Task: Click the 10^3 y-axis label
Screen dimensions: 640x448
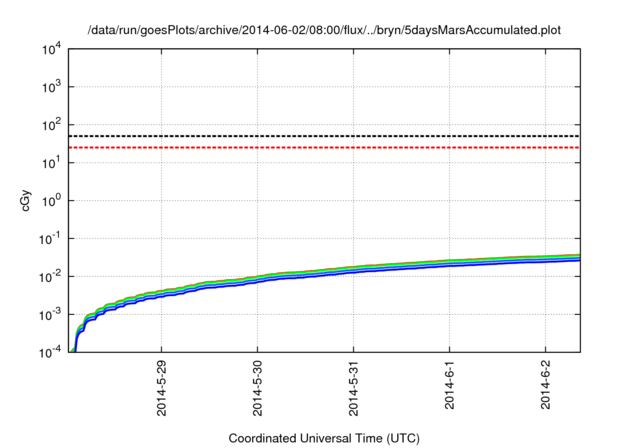Action: [x=51, y=87]
